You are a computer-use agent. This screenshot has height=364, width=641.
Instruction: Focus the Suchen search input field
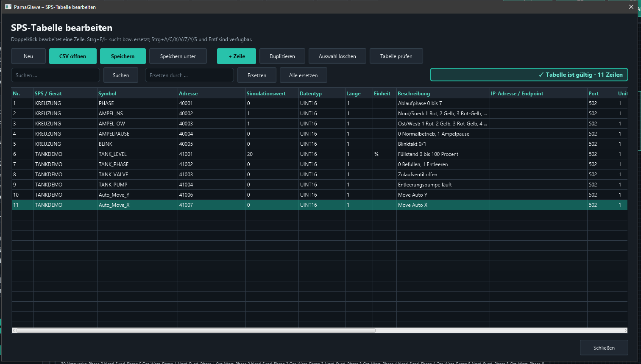(56, 75)
